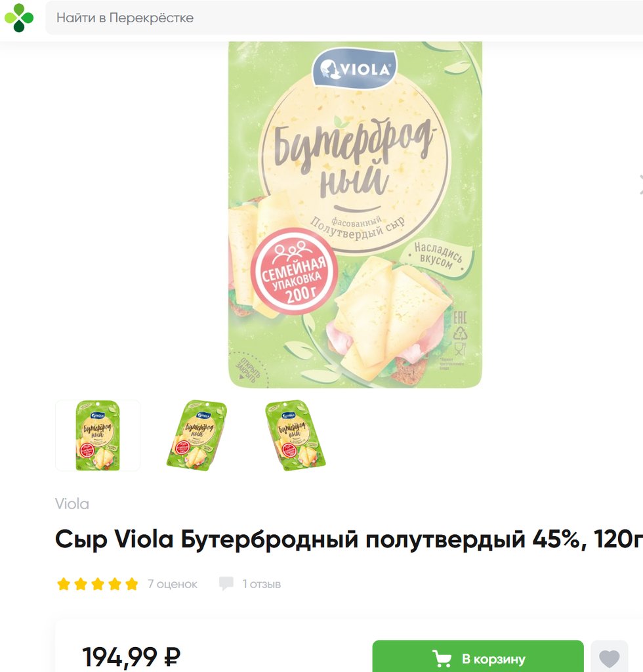
Task: Click the fifth rating star
Action: point(132,583)
